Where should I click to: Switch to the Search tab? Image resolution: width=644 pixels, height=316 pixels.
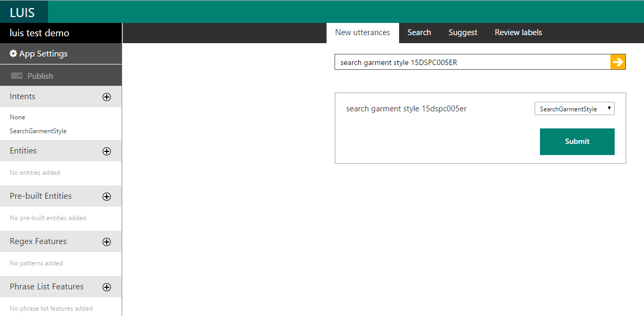419,33
